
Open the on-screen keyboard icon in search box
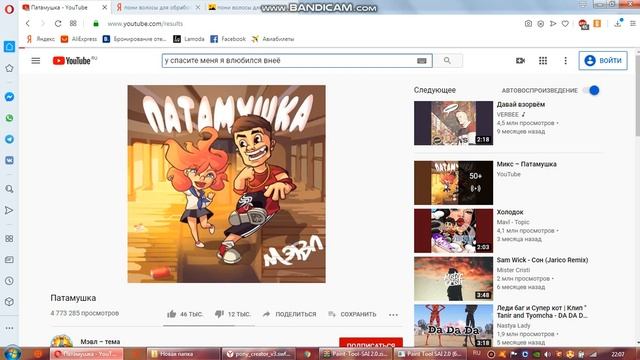tap(422, 60)
